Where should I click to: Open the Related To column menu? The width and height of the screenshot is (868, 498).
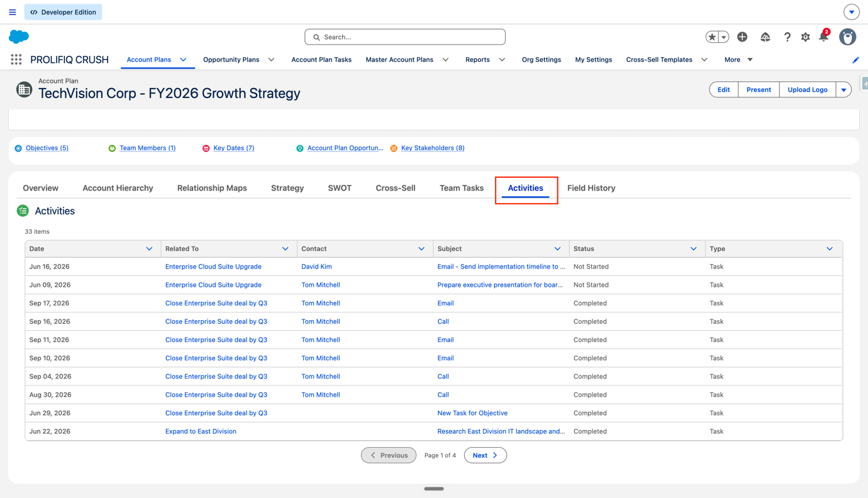285,249
